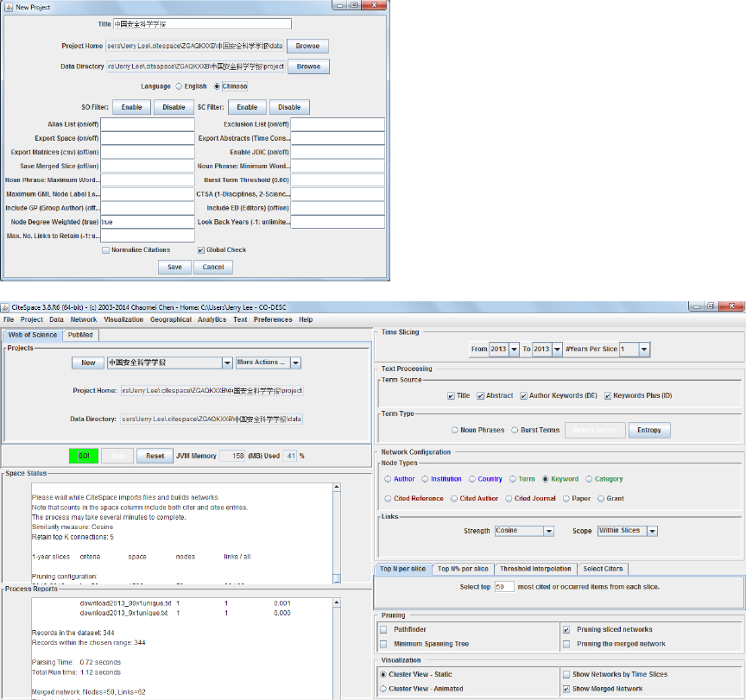Open the More Actions dropdown
746x700 pixels.
click(295, 363)
